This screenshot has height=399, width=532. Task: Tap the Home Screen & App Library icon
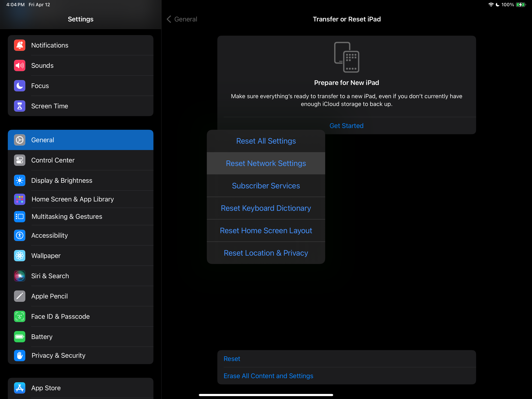pyautogui.click(x=19, y=199)
